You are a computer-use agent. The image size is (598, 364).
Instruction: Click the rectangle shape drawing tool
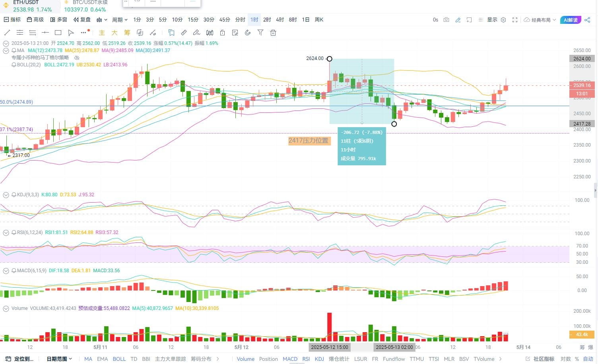58,33
